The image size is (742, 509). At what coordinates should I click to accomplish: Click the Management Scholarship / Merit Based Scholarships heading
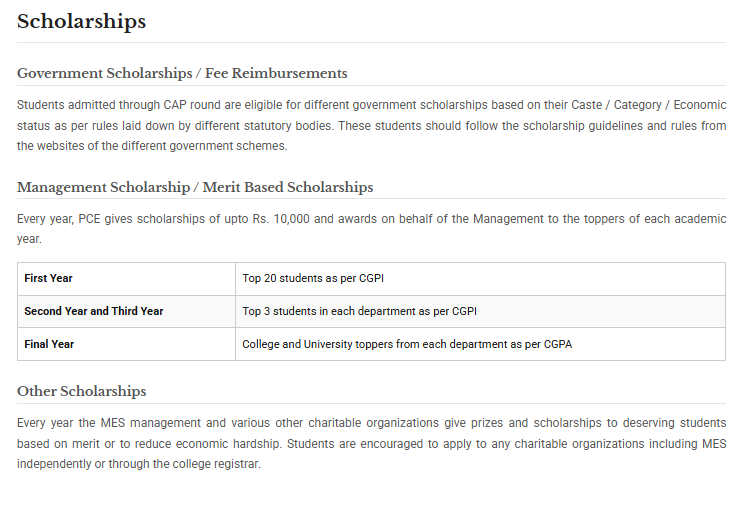[195, 187]
